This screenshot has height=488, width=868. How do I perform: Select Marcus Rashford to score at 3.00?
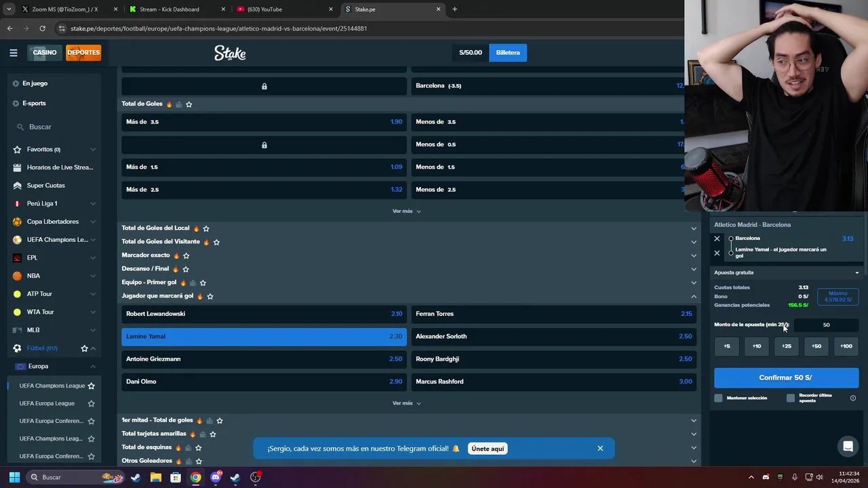tap(553, 382)
